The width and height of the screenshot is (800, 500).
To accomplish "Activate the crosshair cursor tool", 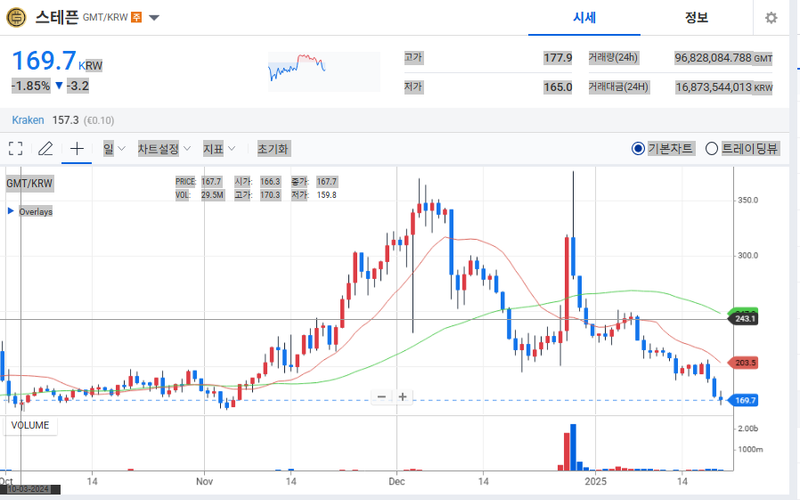I will point(77,149).
